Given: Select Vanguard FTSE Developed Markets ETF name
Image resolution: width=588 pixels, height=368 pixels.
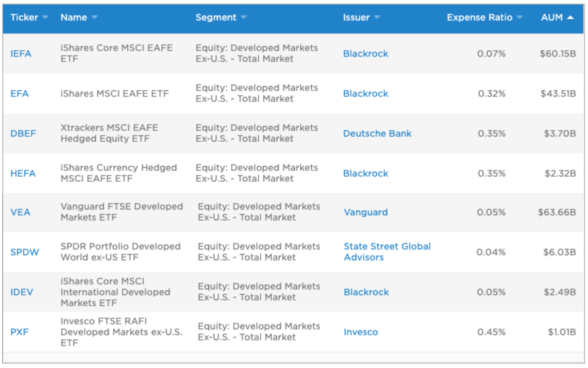Looking at the screenshot, I should click(x=122, y=212).
